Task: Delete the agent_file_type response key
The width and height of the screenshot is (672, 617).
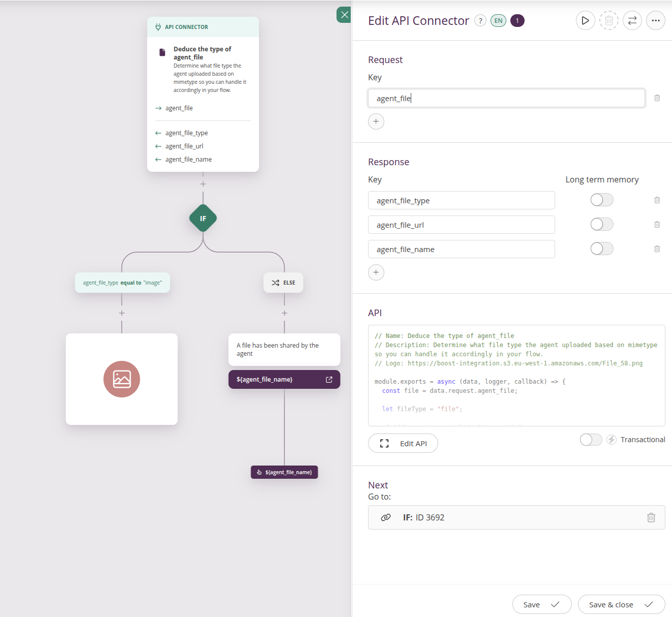Action: point(657,200)
